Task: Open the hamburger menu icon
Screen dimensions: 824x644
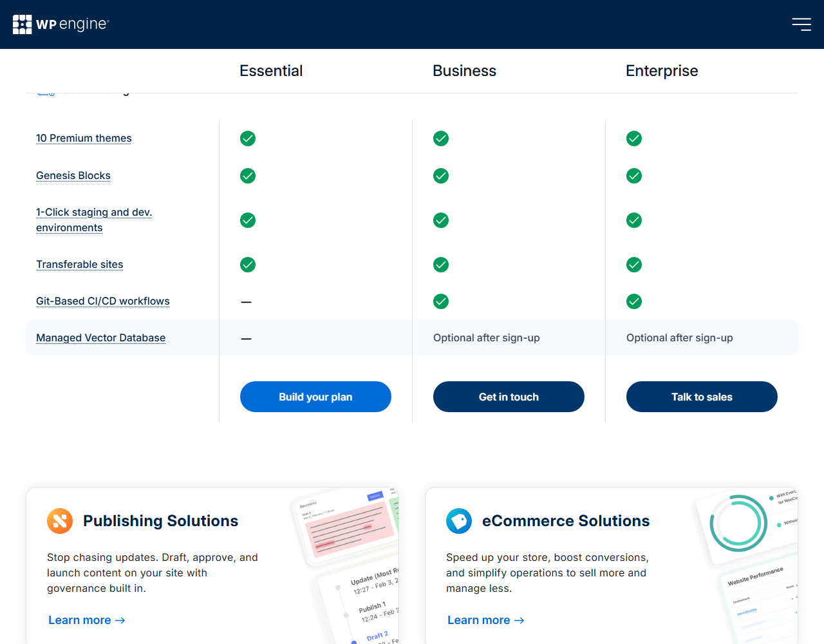Action: coord(801,24)
